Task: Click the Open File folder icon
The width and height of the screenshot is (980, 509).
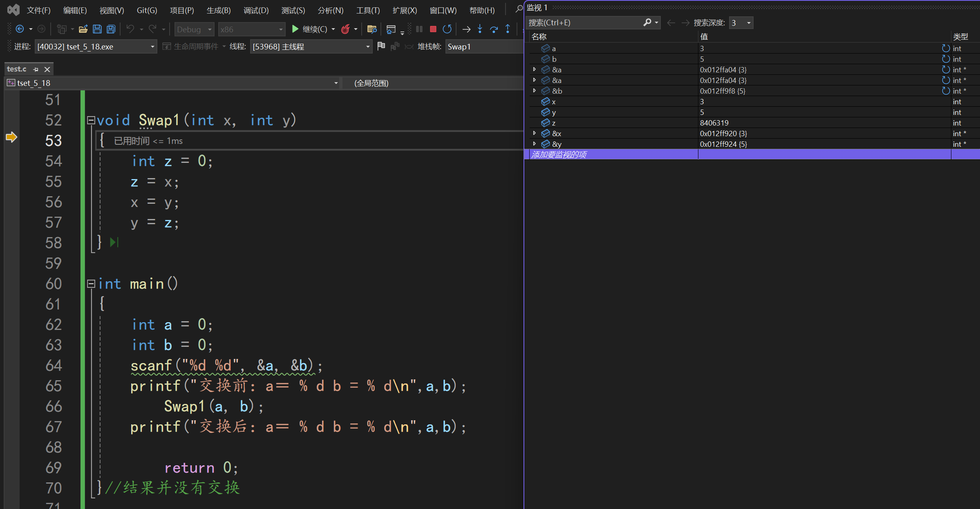Action: (83, 29)
